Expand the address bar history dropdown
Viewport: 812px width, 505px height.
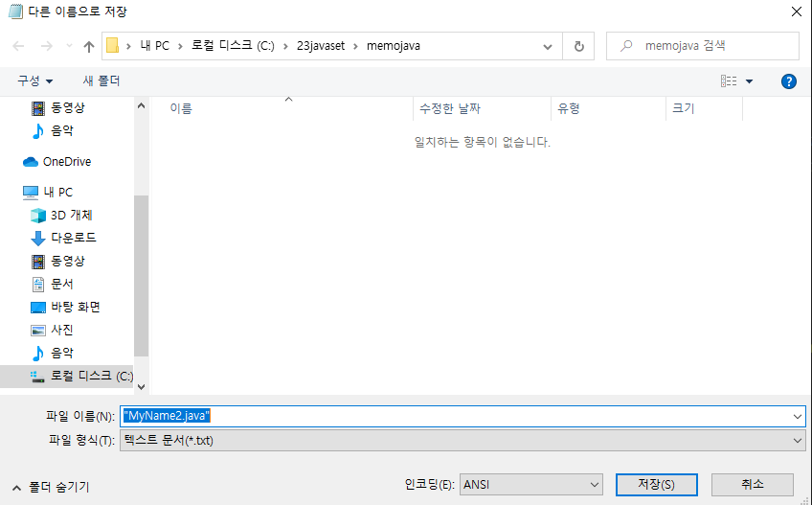[548, 46]
